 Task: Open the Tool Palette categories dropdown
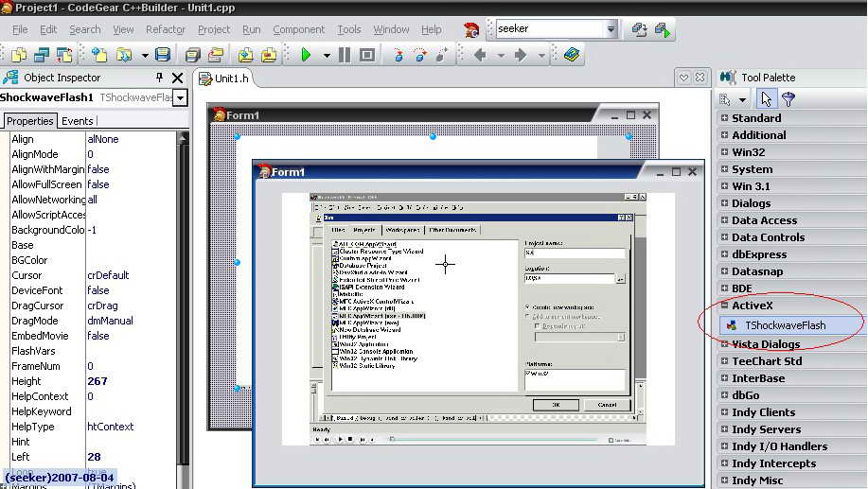click(742, 100)
